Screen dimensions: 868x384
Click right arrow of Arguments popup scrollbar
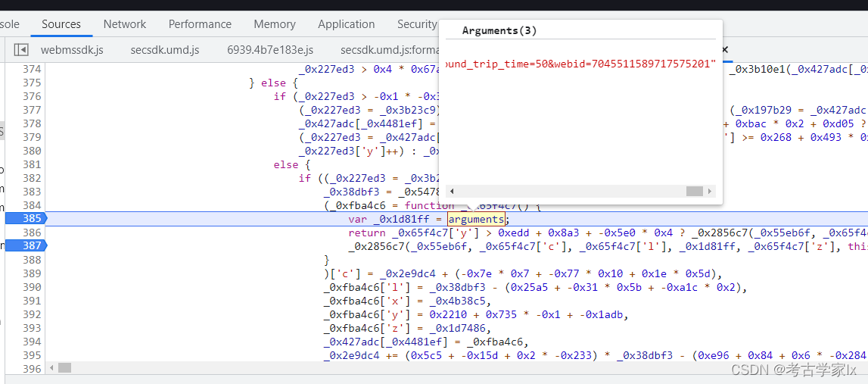(x=711, y=191)
